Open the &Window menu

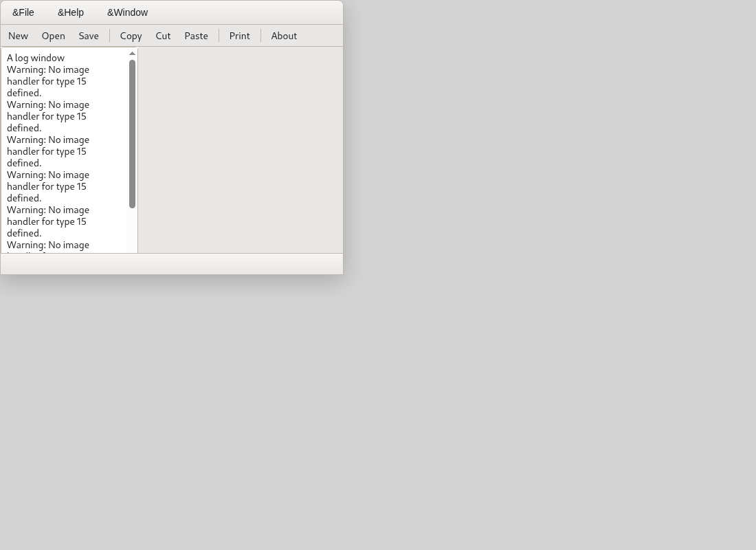tap(127, 12)
